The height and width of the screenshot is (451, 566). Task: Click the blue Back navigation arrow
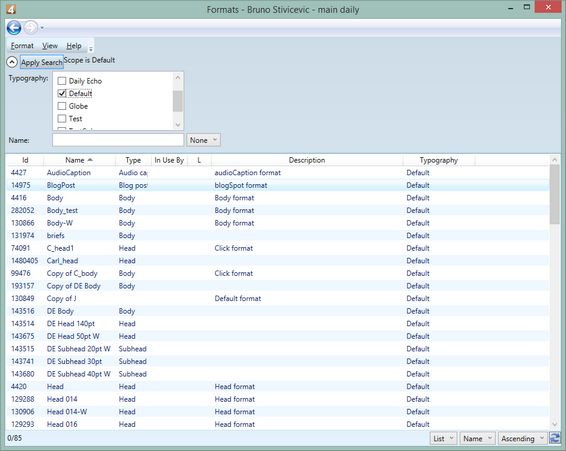14,27
